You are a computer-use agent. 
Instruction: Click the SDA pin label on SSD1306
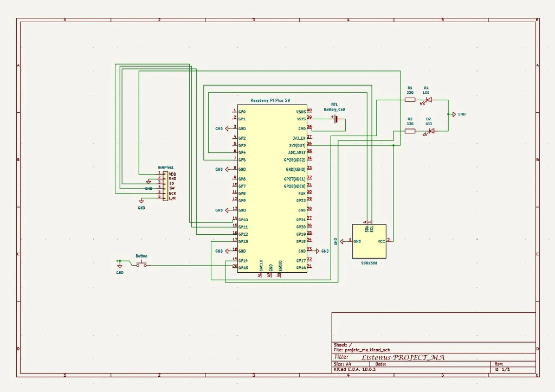pyautogui.click(x=367, y=229)
